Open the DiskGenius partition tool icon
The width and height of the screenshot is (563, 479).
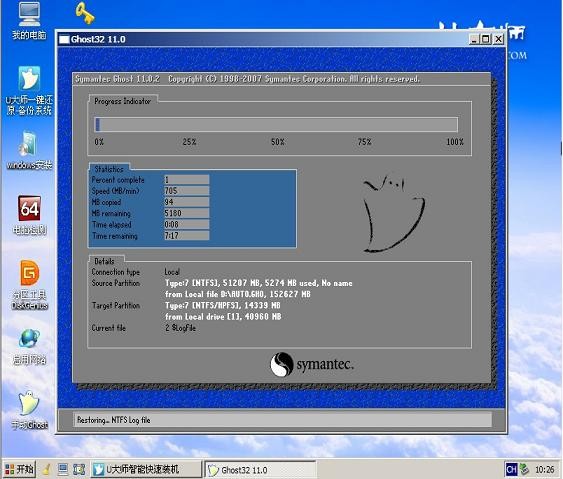tap(29, 285)
